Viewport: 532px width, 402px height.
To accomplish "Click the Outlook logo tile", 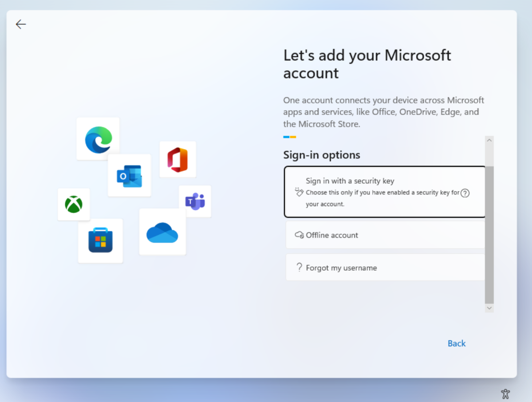I will pos(129,175).
